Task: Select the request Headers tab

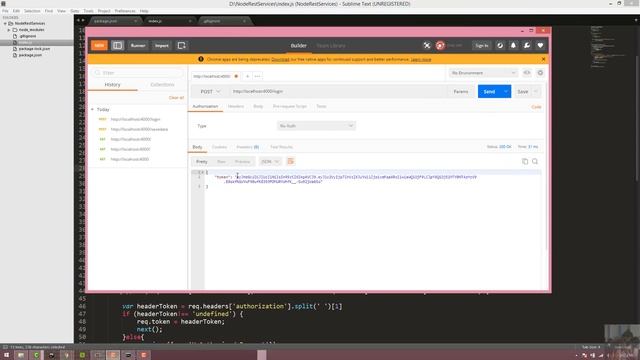Action: [236, 106]
